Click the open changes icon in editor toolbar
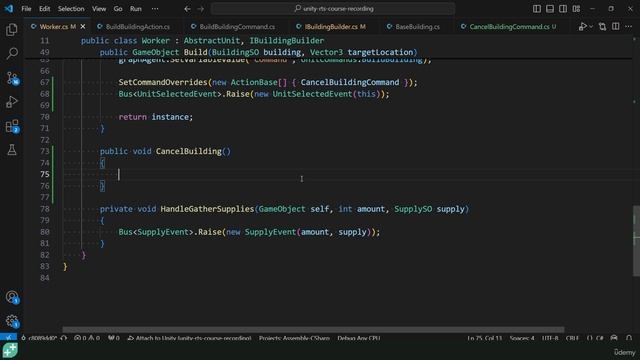640x360 pixels. [x=602, y=27]
